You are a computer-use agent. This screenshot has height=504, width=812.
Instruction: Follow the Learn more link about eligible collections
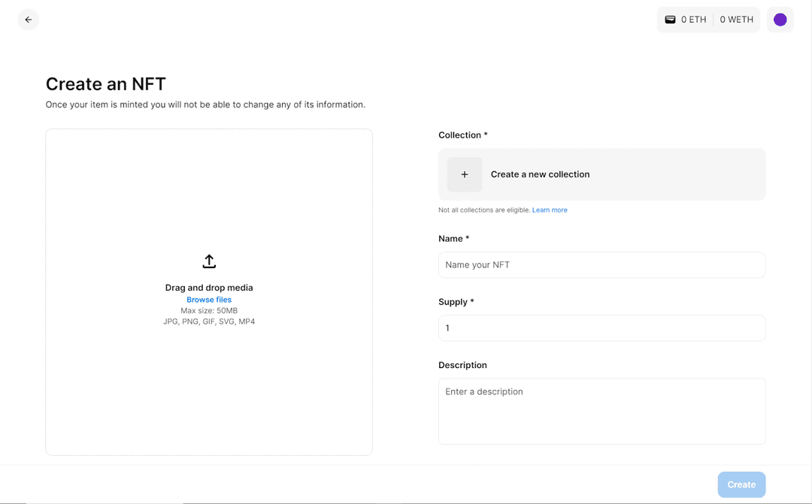550,210
